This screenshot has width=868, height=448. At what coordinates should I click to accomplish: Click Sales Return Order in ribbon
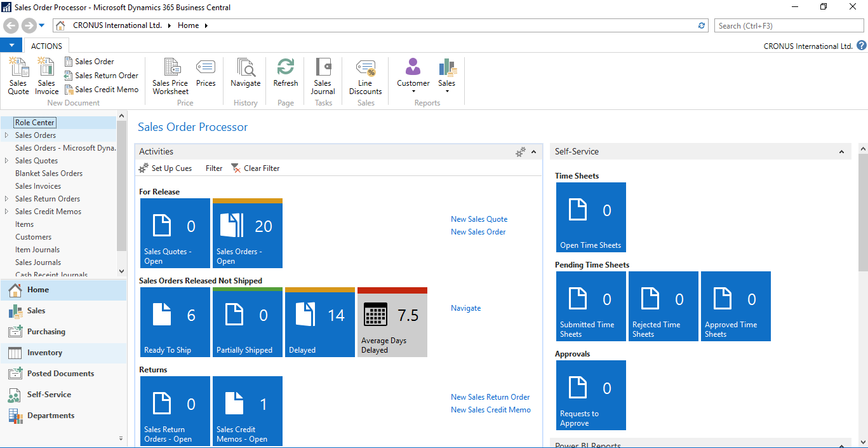coord(102,76)
